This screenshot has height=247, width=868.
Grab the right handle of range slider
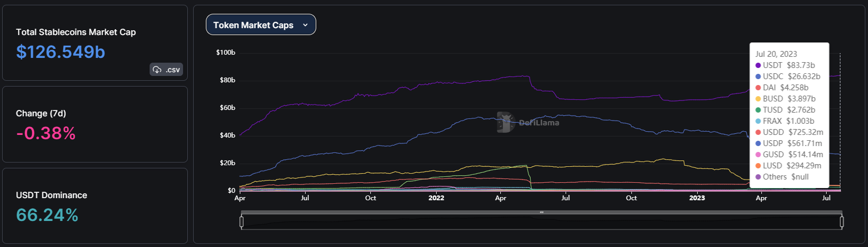click(x=841, y=222)
